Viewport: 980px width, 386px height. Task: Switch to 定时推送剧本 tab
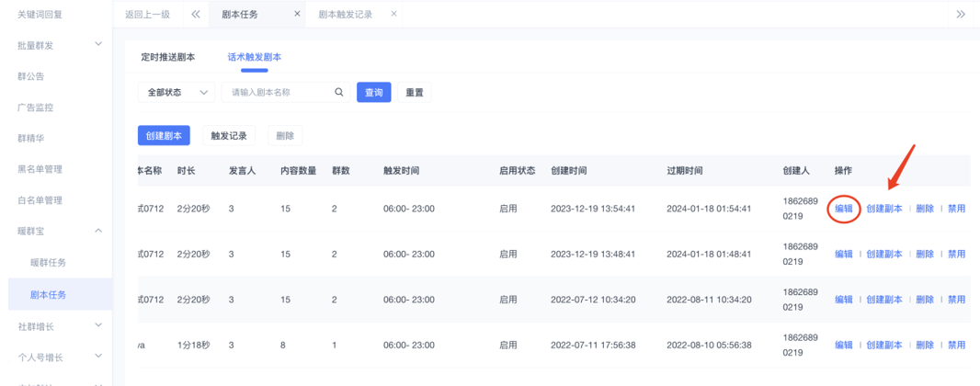(167, 57)
